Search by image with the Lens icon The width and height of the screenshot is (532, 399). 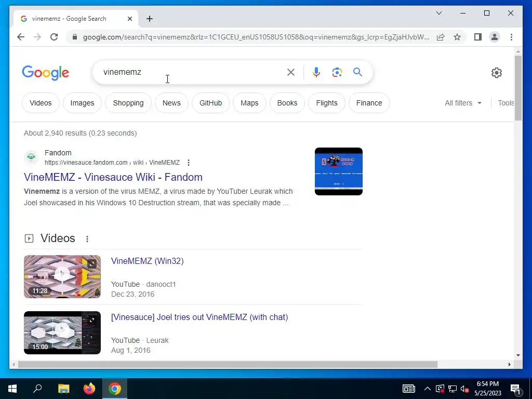(337, 72)
